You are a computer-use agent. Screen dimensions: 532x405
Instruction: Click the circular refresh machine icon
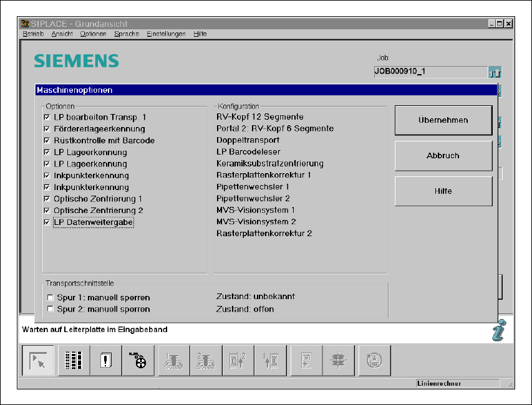click(x=375, y=360)
